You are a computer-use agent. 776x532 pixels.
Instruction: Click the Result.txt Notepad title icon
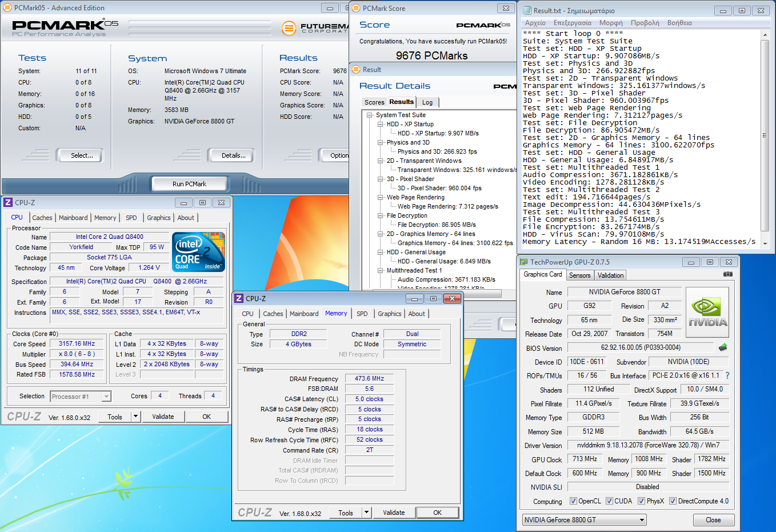click(x=526, y=10)
